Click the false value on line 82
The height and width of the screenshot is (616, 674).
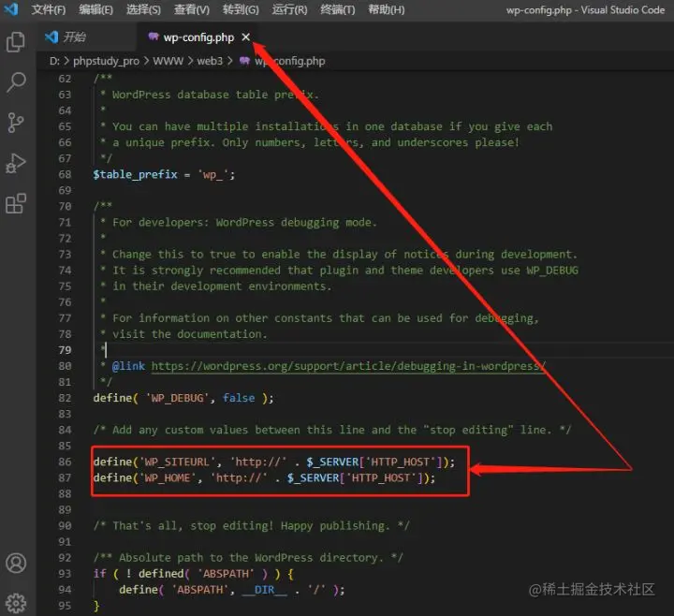pos(239,398)
